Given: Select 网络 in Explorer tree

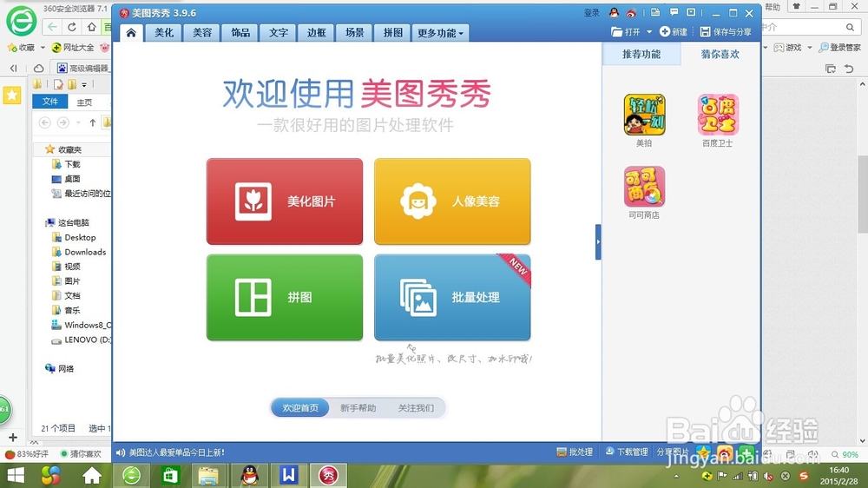Looking at the screenshot, I should coord(60,368).
